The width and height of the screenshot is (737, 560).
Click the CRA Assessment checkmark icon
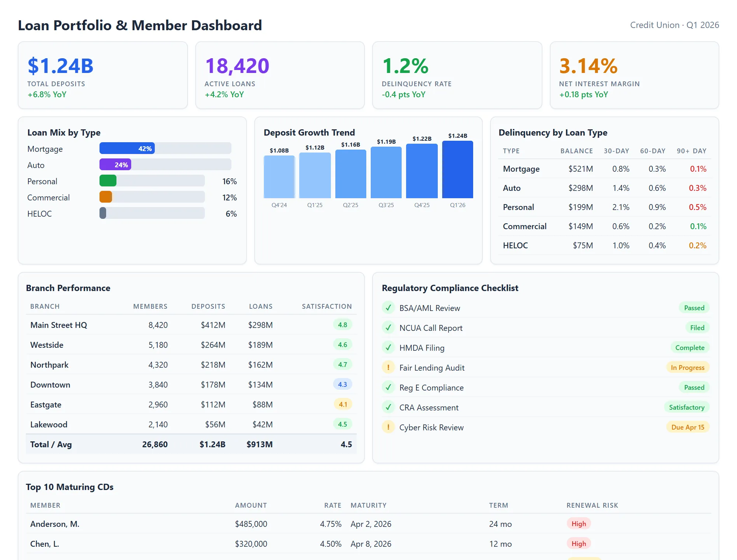point(388,407)
